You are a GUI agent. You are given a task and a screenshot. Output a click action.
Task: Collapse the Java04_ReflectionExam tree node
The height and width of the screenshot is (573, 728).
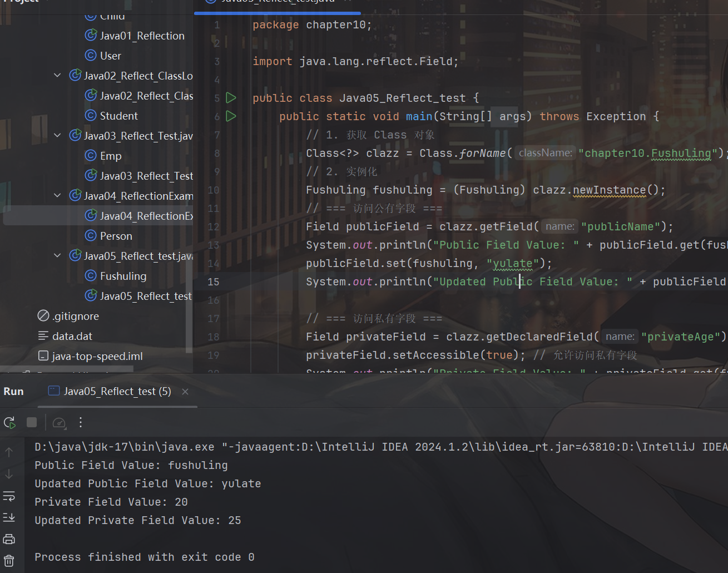coord(57,196)
